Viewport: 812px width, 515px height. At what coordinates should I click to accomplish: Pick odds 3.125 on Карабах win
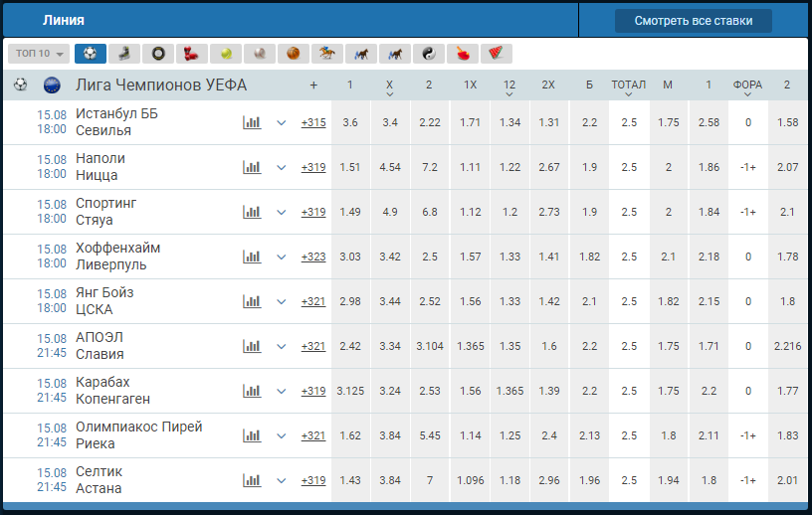click(350, 391)
